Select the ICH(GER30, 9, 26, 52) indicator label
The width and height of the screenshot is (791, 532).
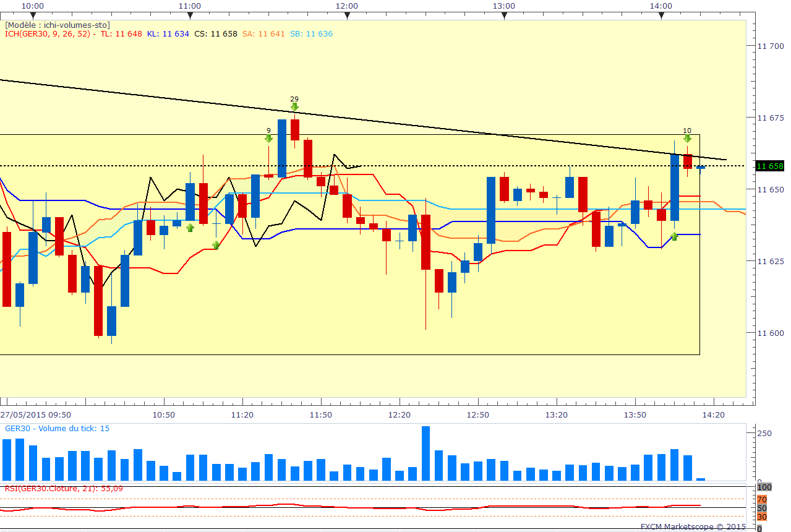(48, 34)
